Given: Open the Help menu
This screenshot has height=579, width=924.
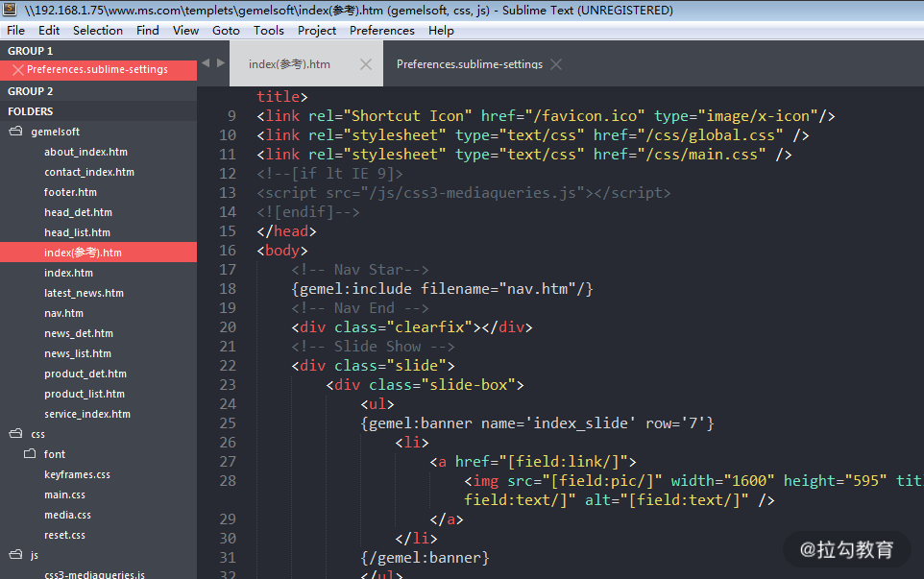Looking at the screenshot, I should point(441,31).
